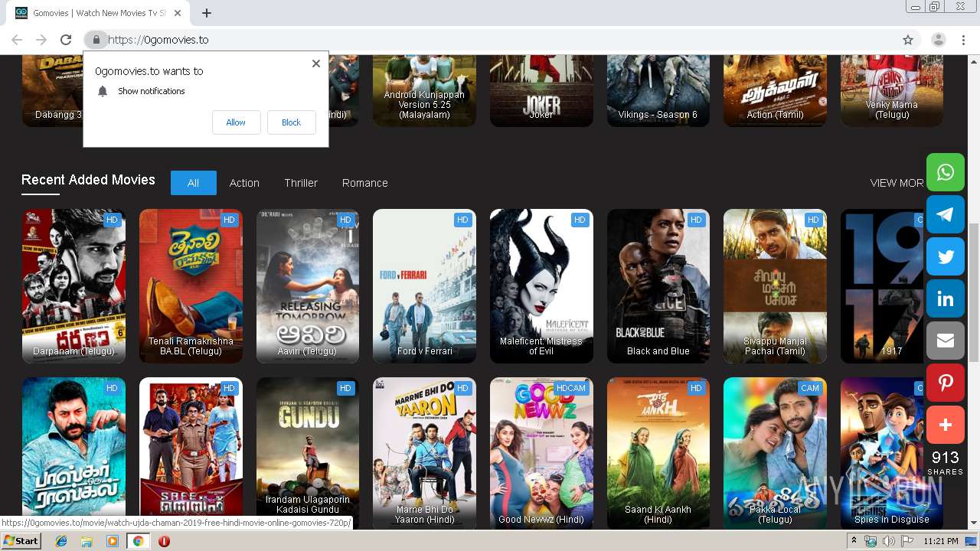Open Chrome from the taskbar
The height and width of the screenshot is (551, 980).
pyautogui.click(x=138, y=541)
